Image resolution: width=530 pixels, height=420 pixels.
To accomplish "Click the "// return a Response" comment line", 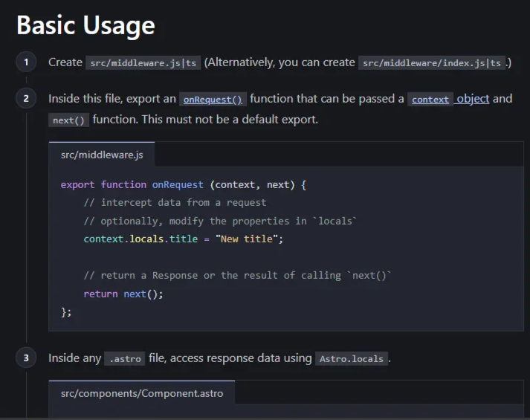I will click(238, 275).
